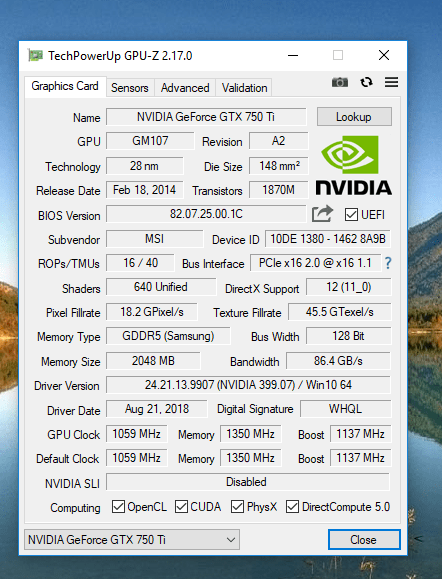Click the Lookup button
This screenshot has height=579, width=442.
(354, 117)
